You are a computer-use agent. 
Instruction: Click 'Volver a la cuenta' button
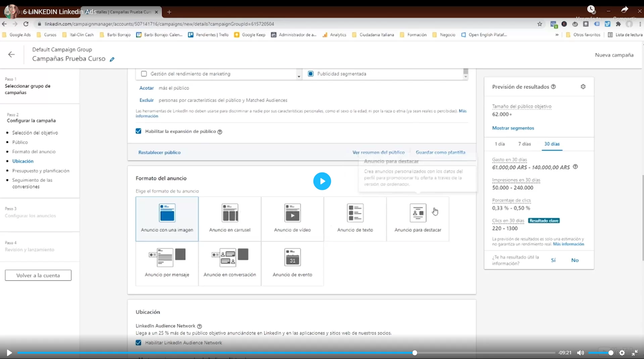click(38, 275)
